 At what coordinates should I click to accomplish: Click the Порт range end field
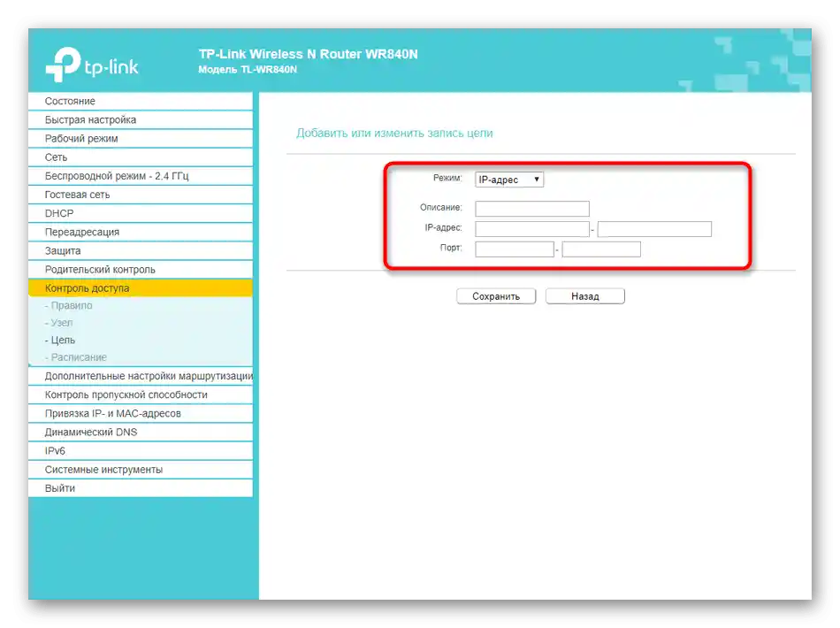[x=601, y=249]
